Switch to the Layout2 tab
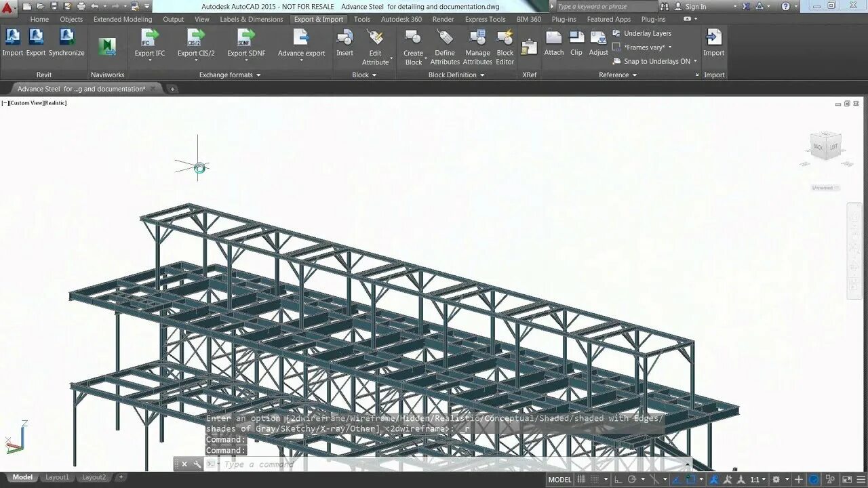868x488 pixels. coord(94,477)
